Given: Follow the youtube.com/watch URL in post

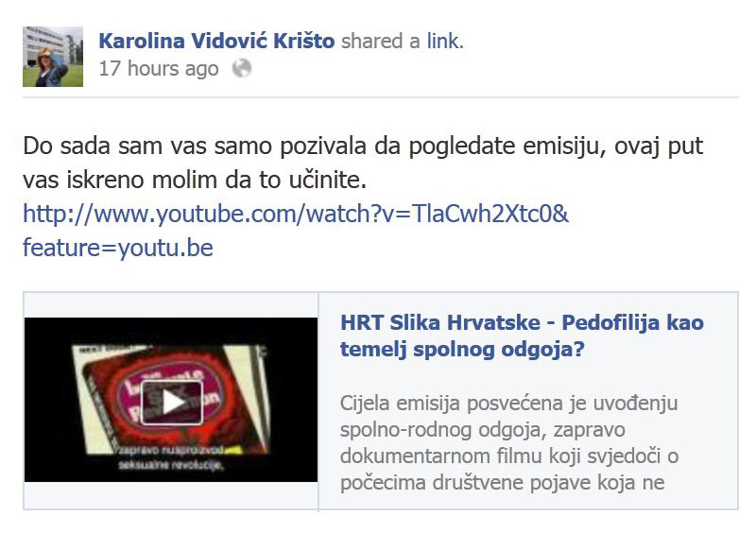Looking at the screenshot, I should 296,214.
